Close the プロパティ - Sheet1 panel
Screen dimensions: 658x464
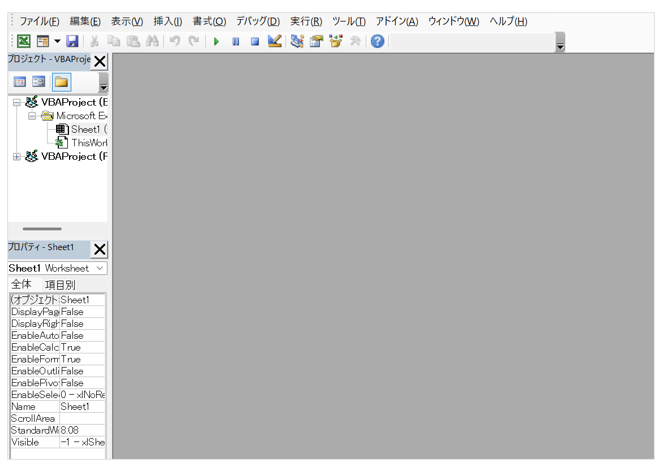[x=99, y=249]
